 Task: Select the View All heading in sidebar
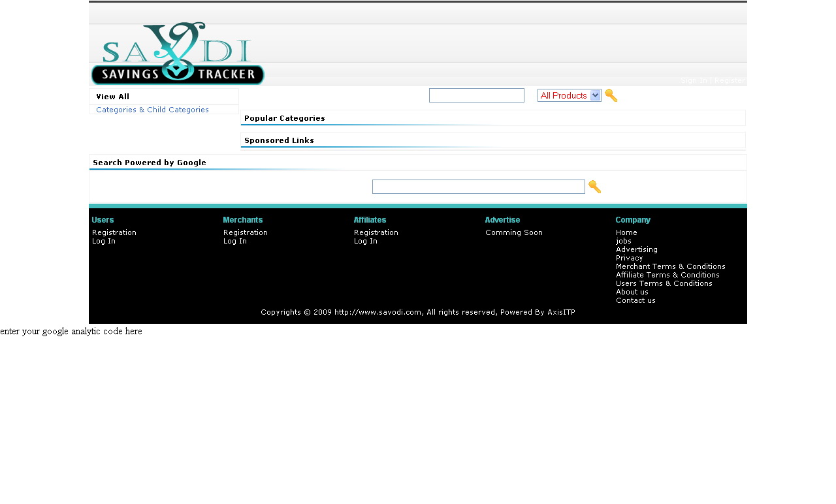[113, 97]
